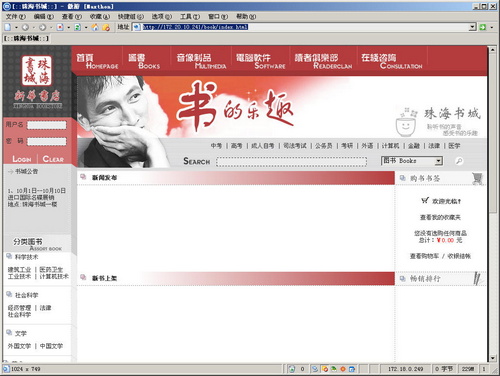Click the orange gear status bar icon
Image resolution: width=500 pixels, height=376 pixels.
coord(343,369)
